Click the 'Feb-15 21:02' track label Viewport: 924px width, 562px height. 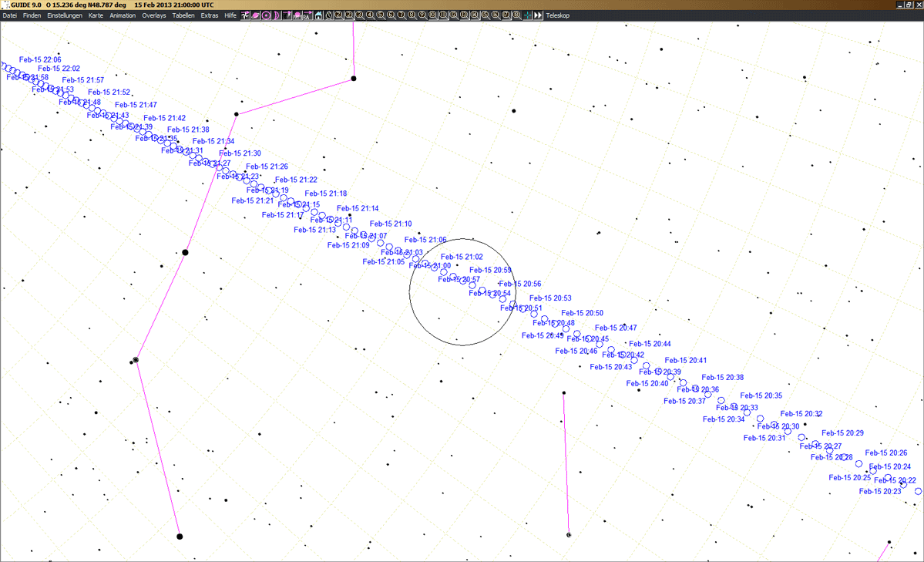pyautogui.click(x=462, y=257)
